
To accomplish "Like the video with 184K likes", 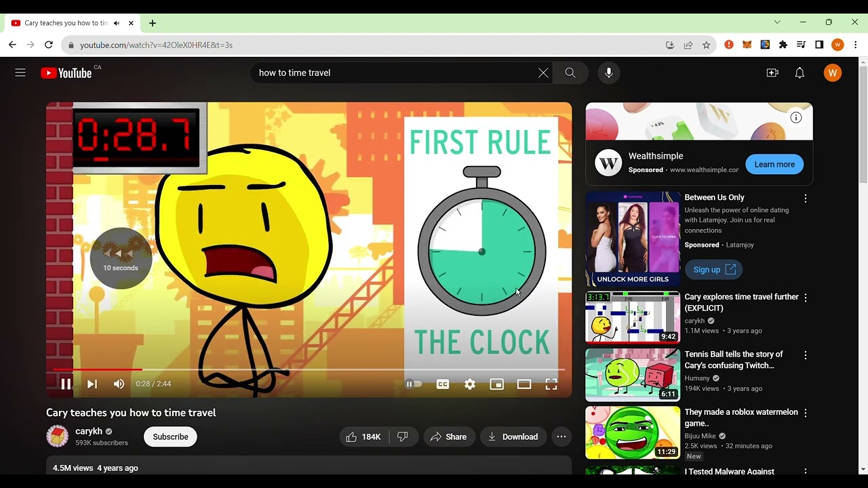I will [364, 437].
